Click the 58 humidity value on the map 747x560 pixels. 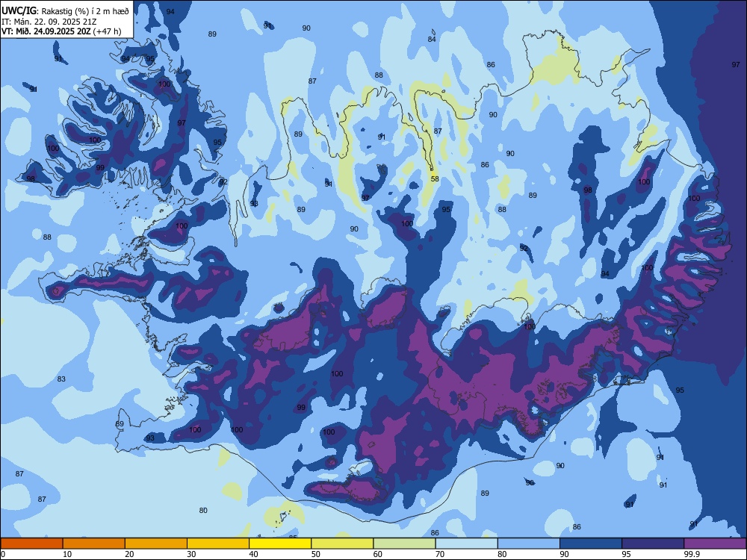(435, 179)
